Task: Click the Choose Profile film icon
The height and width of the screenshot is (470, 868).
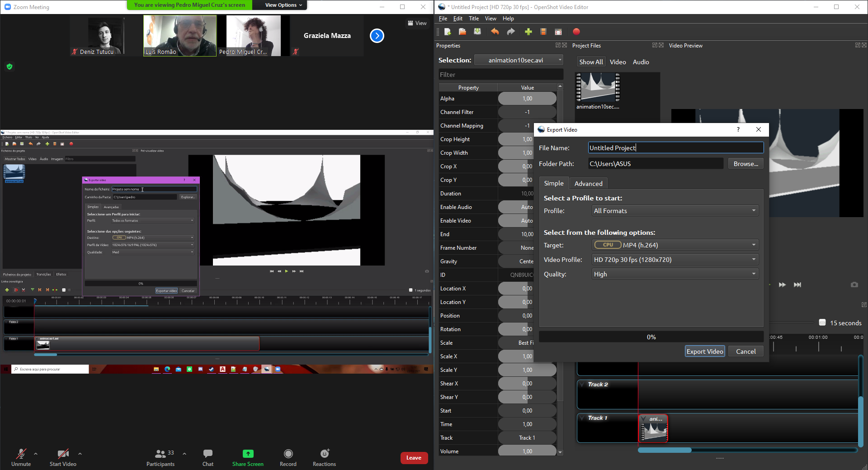Action: click(x=543, y=32)
